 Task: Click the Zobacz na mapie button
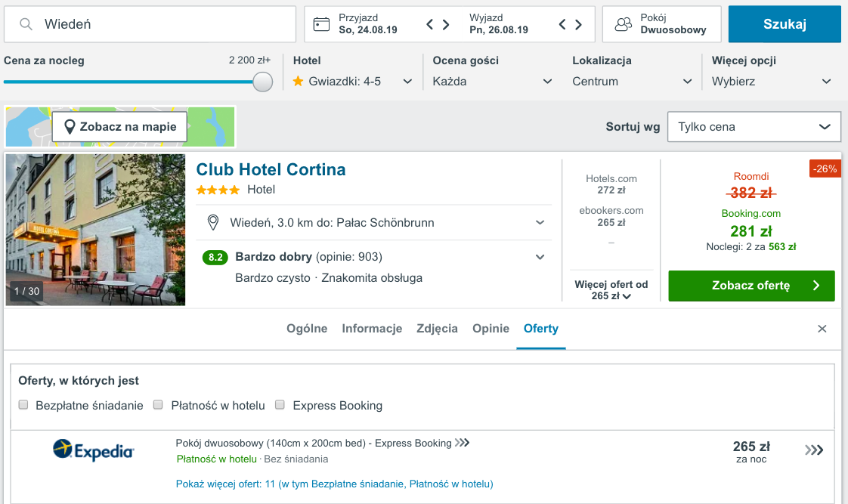[x=119, y=126]
